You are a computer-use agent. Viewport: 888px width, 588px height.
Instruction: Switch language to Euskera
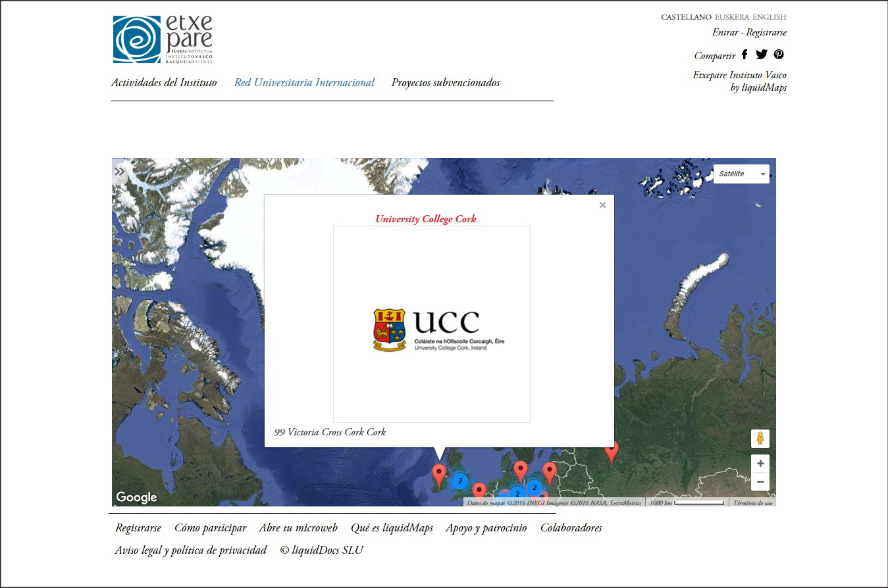[732, 17]
